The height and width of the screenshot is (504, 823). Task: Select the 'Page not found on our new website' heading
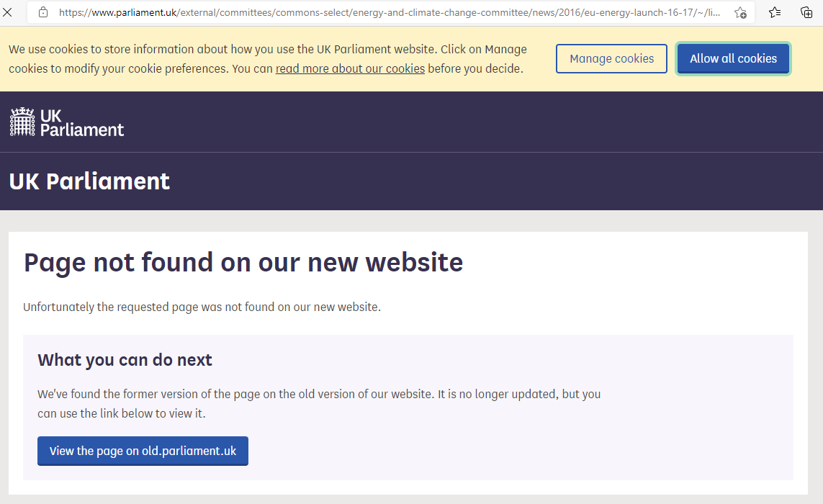point(243,263)
